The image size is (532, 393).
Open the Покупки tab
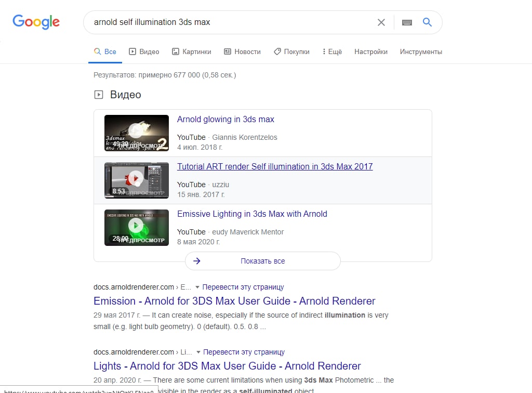(292, 51)
